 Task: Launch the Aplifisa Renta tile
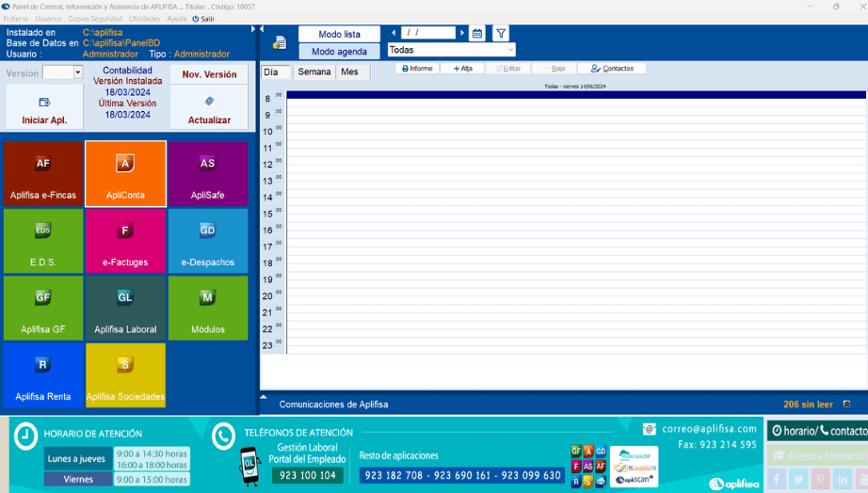click(43, 375)
